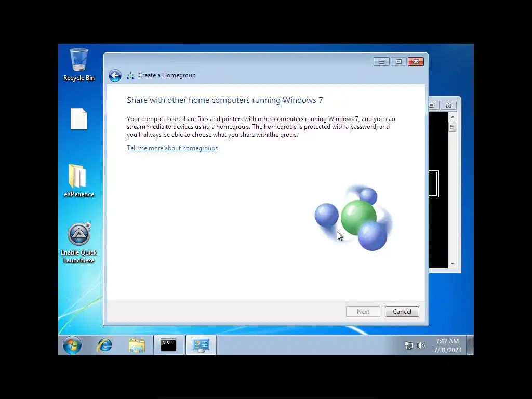
Task: Click the homegroup icon beside the title
Action: pyautogui.click(x=130, y=75)
